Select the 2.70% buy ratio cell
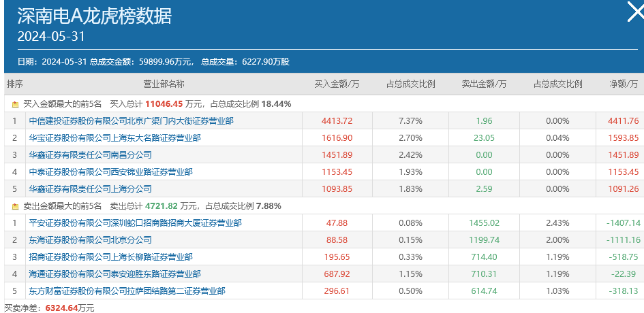Screen dimensions: 644x313 pyautogui.click(x=410, y=138)
